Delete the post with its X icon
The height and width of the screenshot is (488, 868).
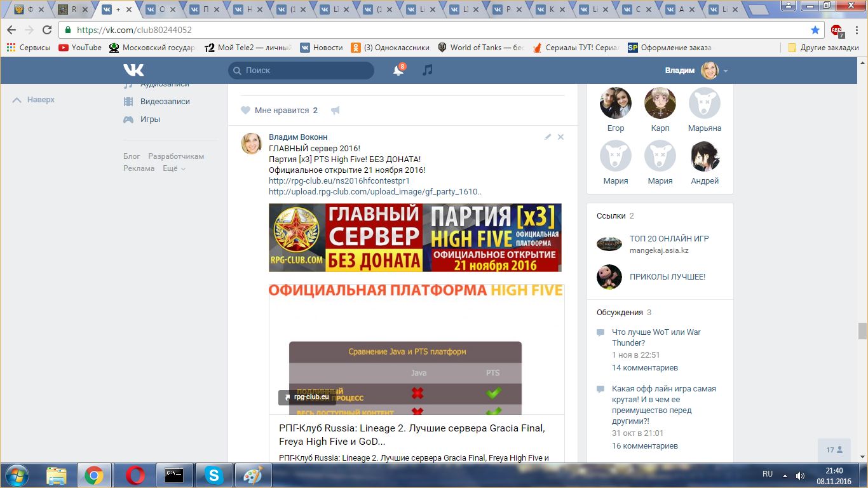(560, 137)
